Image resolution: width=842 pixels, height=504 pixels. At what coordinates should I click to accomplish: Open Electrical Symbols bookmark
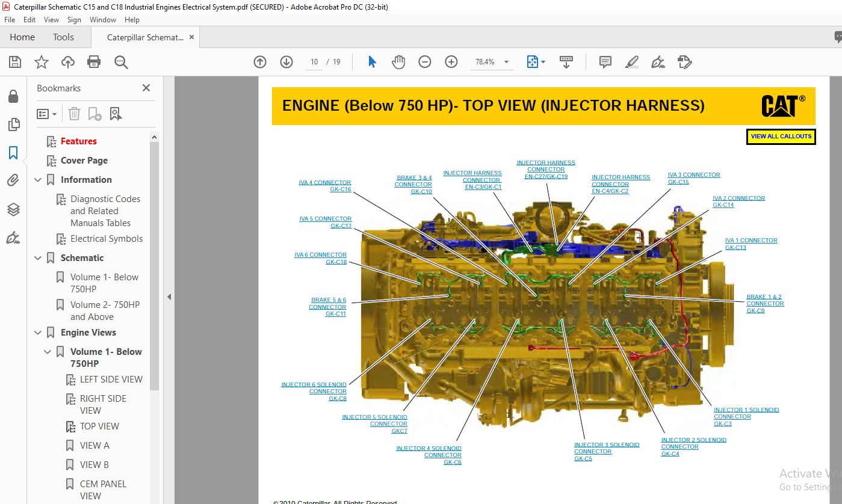[107, 239]
